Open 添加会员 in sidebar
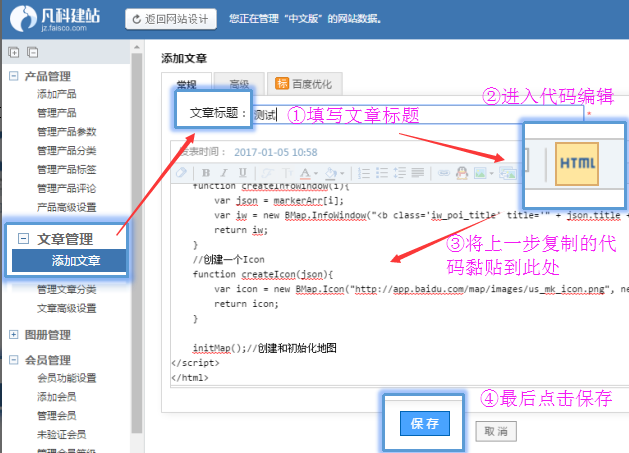The height and width of the screenshot is (453, 629). click(57, 396)
